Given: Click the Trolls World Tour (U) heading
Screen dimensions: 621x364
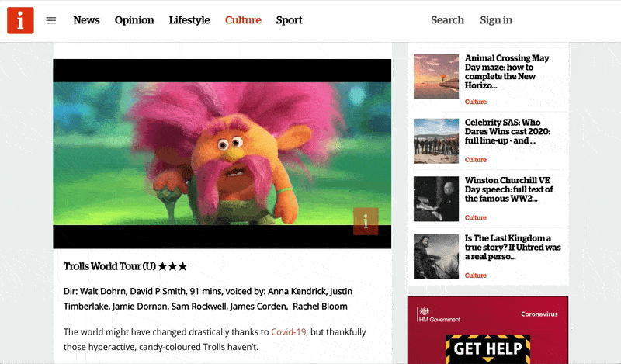Looking at the screenshot, I should pos(125,266).
